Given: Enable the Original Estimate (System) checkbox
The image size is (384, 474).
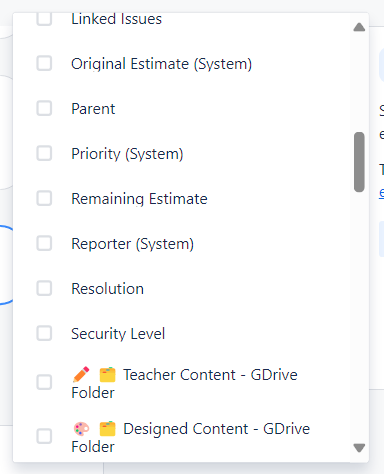Looking at the screenshot, I should 44,63.
